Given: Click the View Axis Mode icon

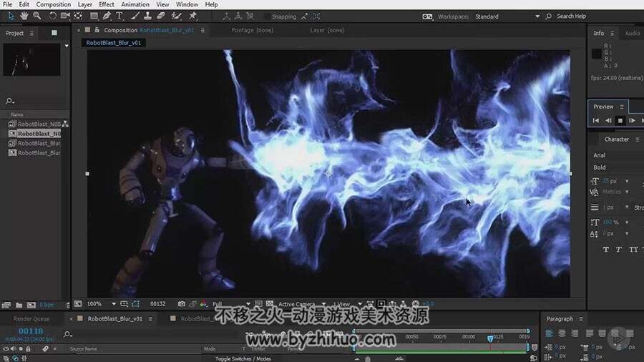Looking at the screenshot, I should click(250, 16).
